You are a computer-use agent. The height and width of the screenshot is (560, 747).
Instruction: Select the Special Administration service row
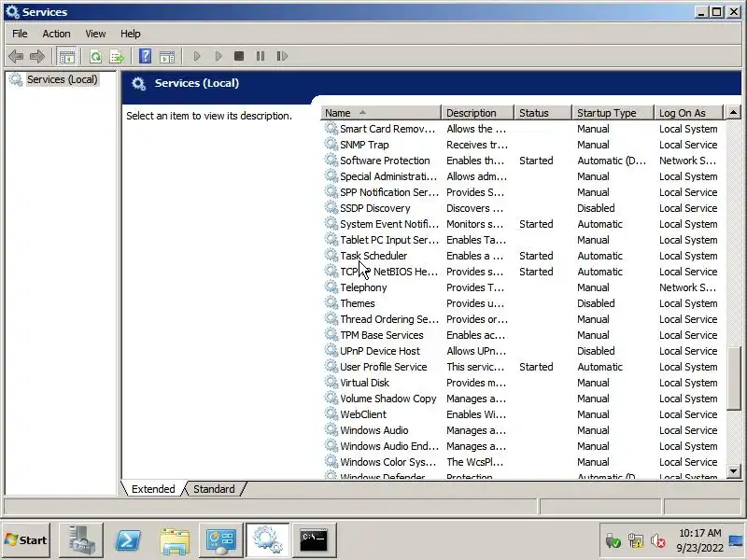[x=521, y=176]
